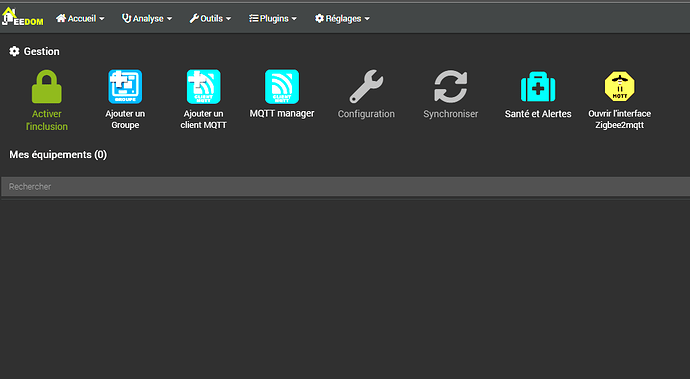The width and height of the screenshot is (690, 379).
Task: Click the Ajouter un client MQTT icon
Action: click(x=203, y=86)
